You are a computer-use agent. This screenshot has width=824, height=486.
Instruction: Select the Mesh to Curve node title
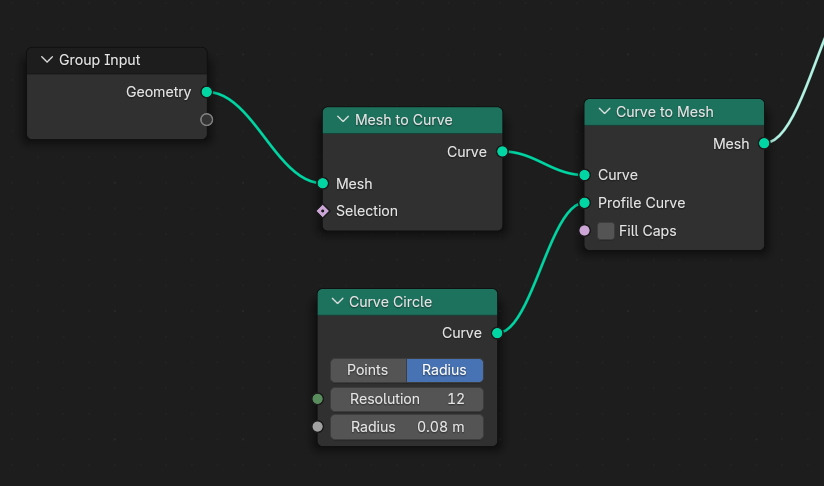coord(404,120)
